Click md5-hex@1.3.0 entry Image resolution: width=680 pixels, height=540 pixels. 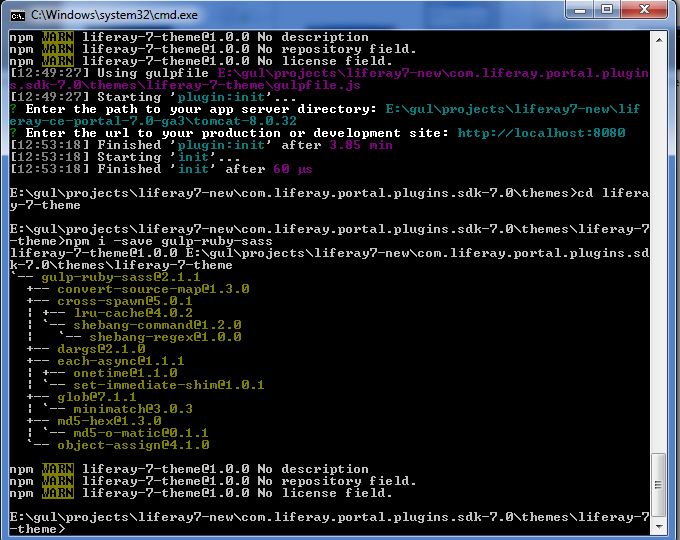[x=109, y=421]
